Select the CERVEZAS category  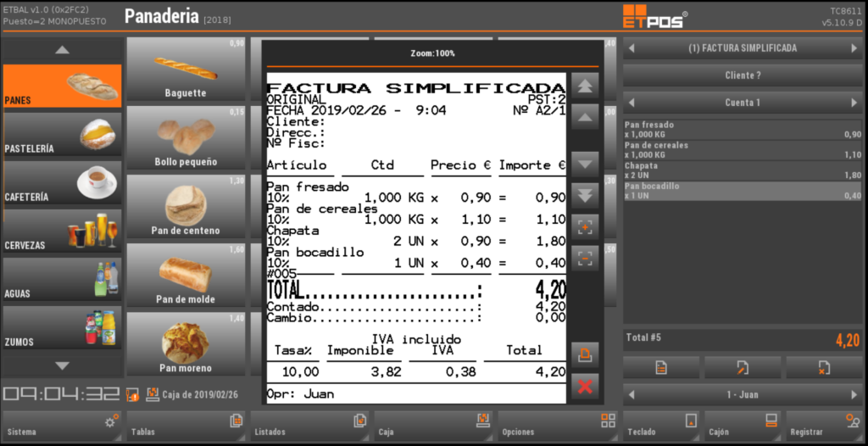[62, 231]
